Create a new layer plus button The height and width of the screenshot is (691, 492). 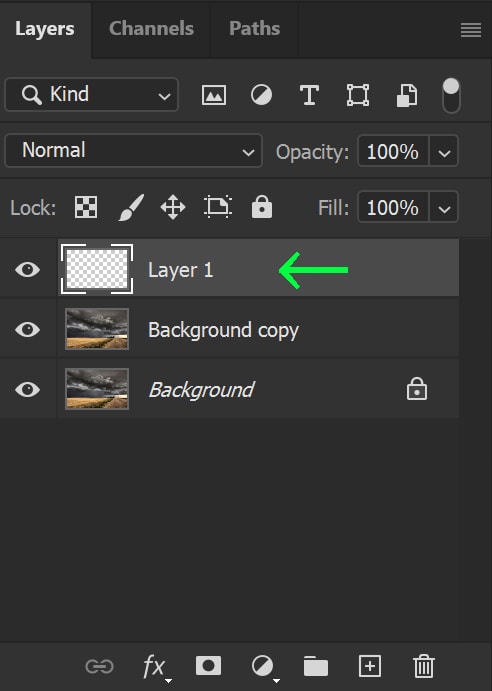pyautogui.click(x=370, y=665)
